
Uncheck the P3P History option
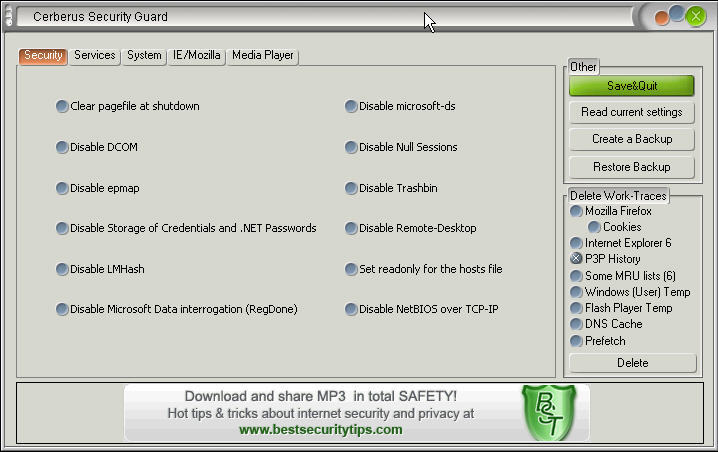576,259
